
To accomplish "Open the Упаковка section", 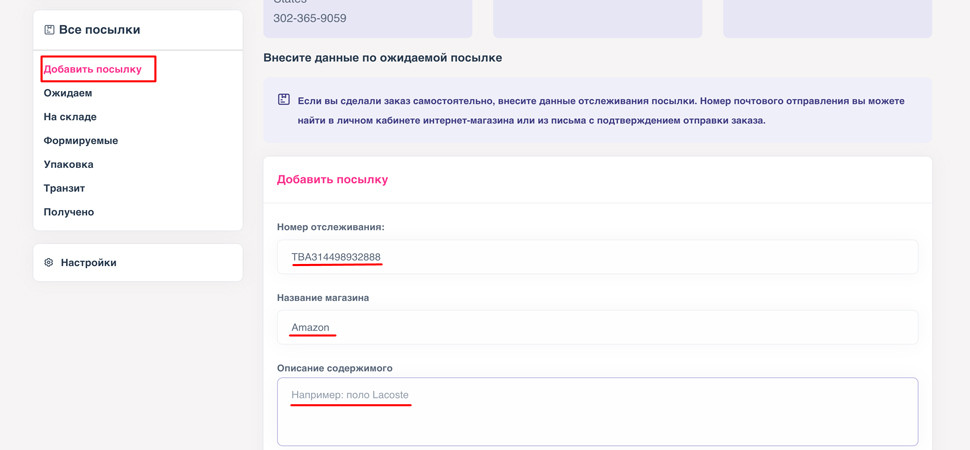I will coord(69,165).
